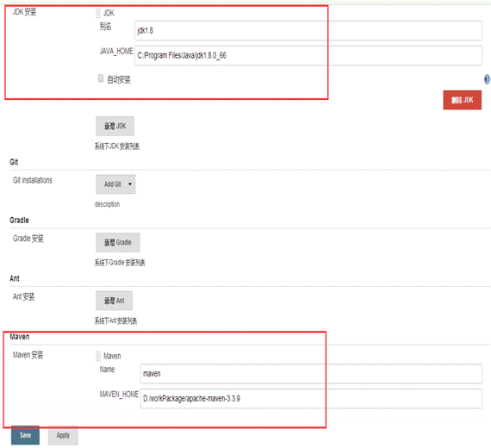Click the help question mark icon
491x448 pixels.
487,79
